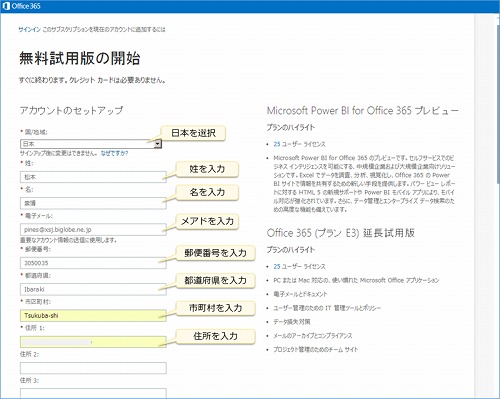Click the empty 住所 3 input field

click(x=93, y=393)
